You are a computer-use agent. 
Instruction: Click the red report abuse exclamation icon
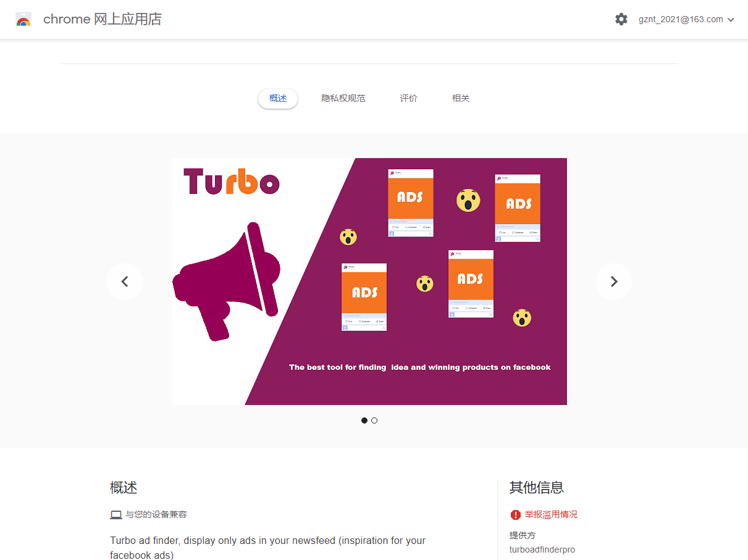(x=516, y=514)
